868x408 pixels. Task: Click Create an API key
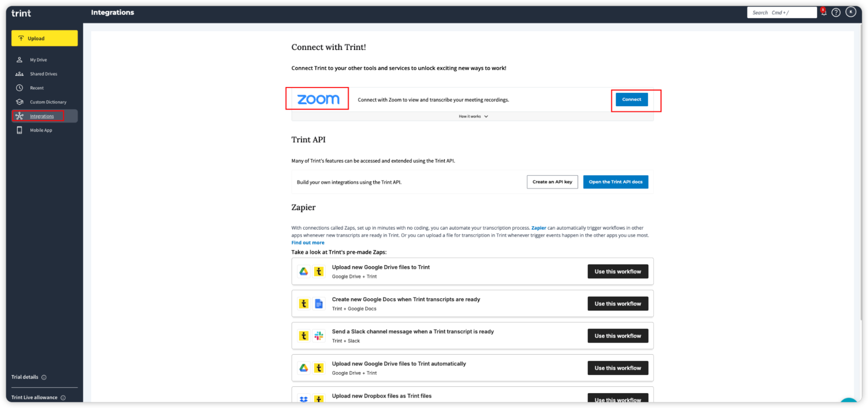click(x=552, y=182)
